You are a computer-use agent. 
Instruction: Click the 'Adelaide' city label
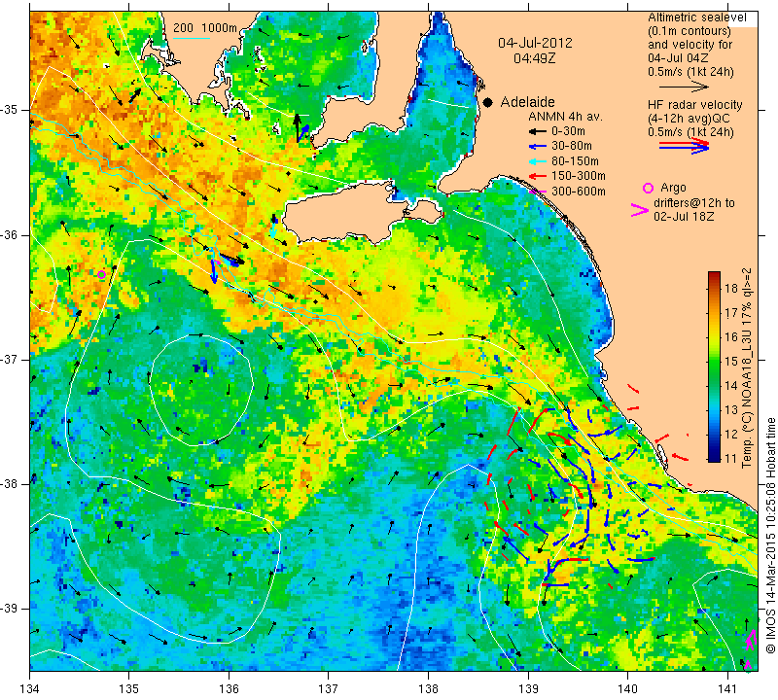527,102
